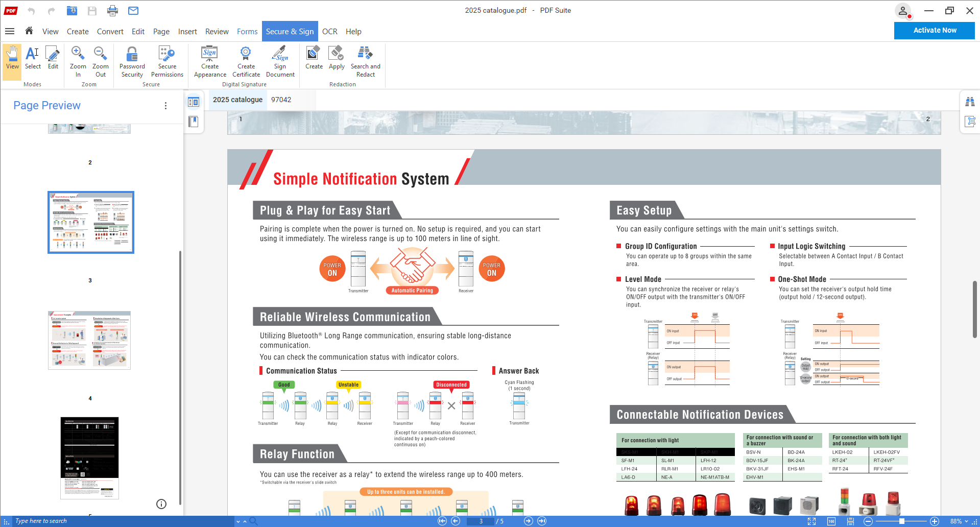The width and height of the screenshot is (980, 527).
Task: Apply redactions with the Apply icon
Action: tap(337, 60)
